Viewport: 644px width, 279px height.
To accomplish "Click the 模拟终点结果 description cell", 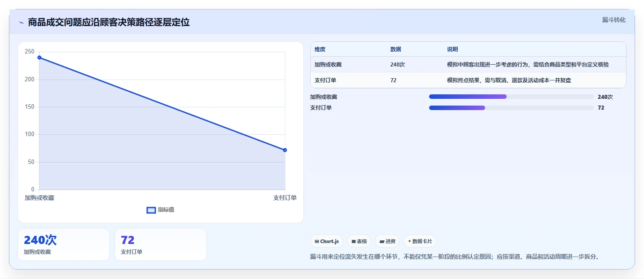I will (x=509, y=80).
